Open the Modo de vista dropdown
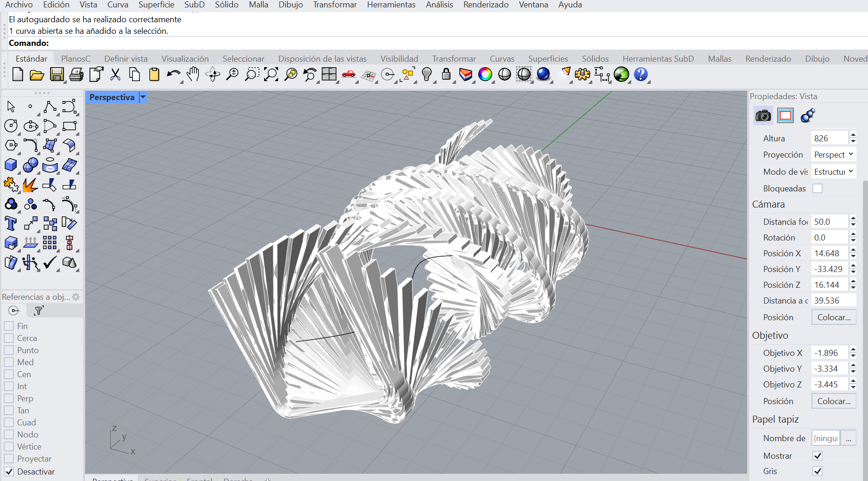 point(833,172)
